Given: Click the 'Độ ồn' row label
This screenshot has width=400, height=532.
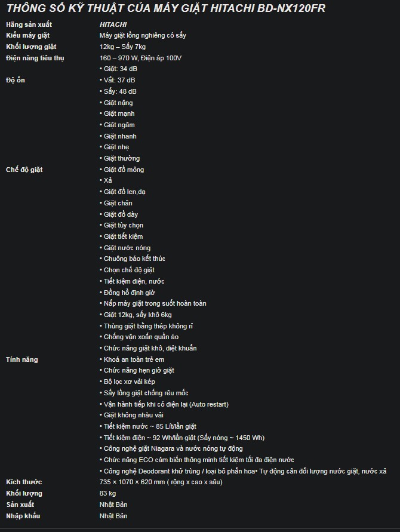Looking at the screenshot, I should (x=16, y=80).
